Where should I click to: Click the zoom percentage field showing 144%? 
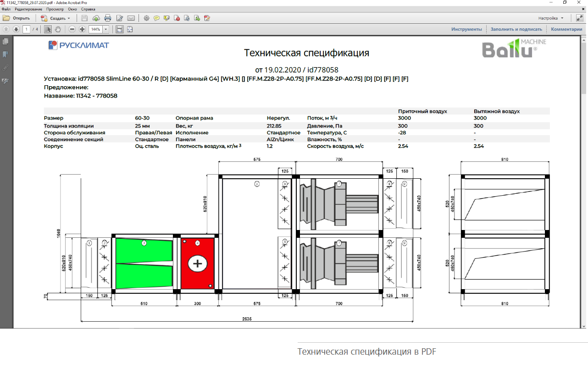point(95,29)
